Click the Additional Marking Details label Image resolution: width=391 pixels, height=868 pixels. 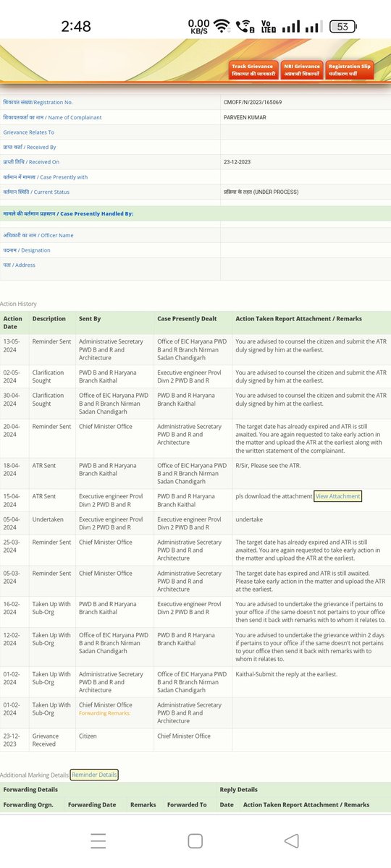pos(34,775)
